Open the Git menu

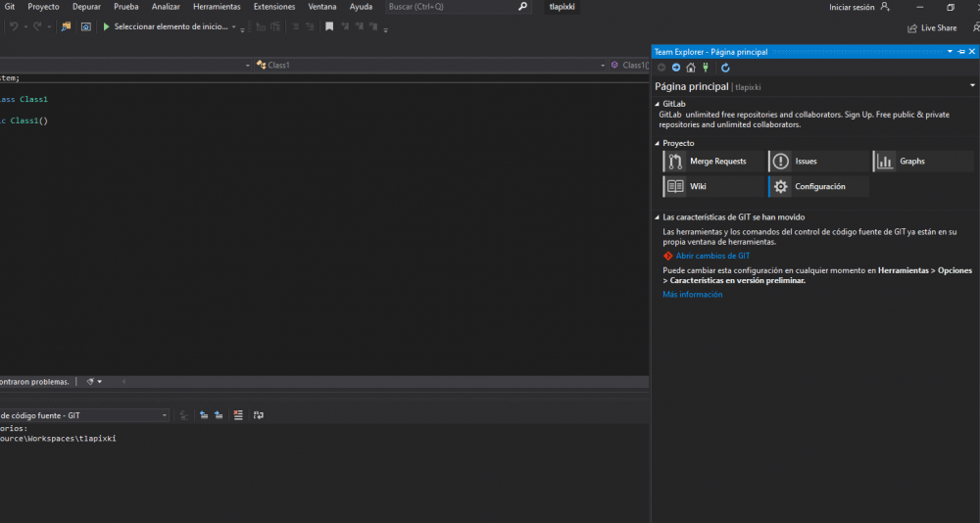tap(10, 7)
